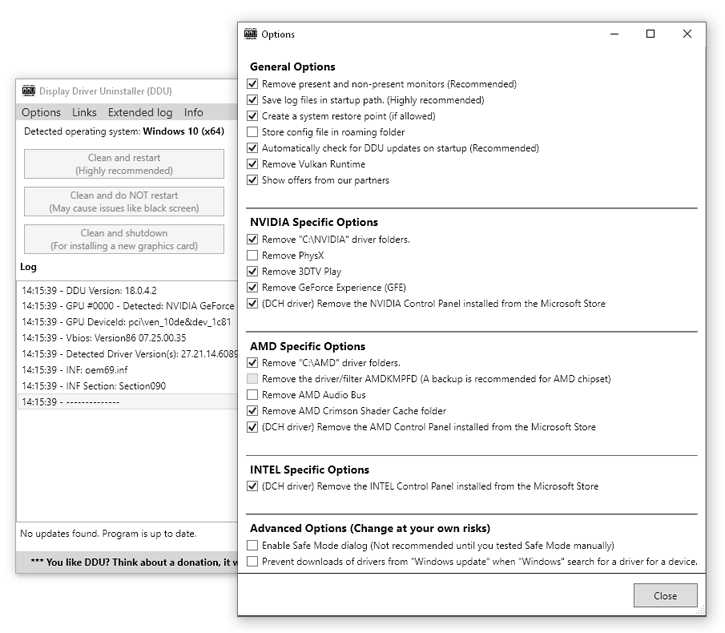
Task: Click Clean and restart button
Action: (124, 164)
